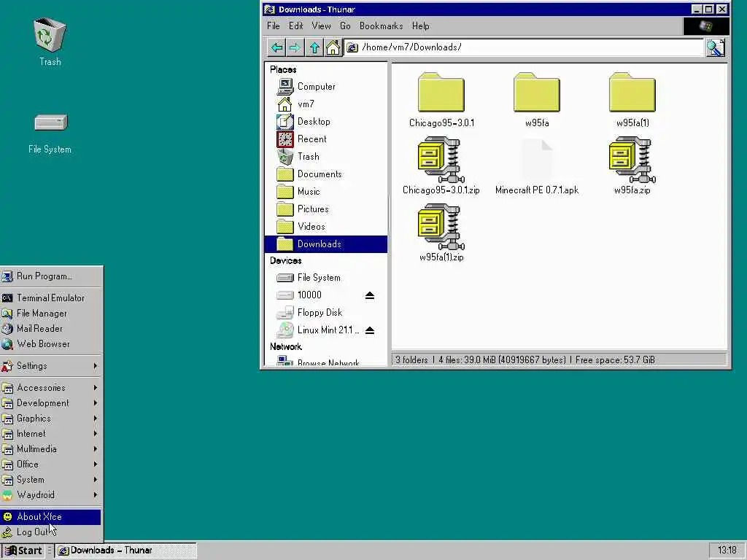The height and width of the screenshot is (560, 747).
Task: Expand the Graphics submenu
Action: click(51, 418)
